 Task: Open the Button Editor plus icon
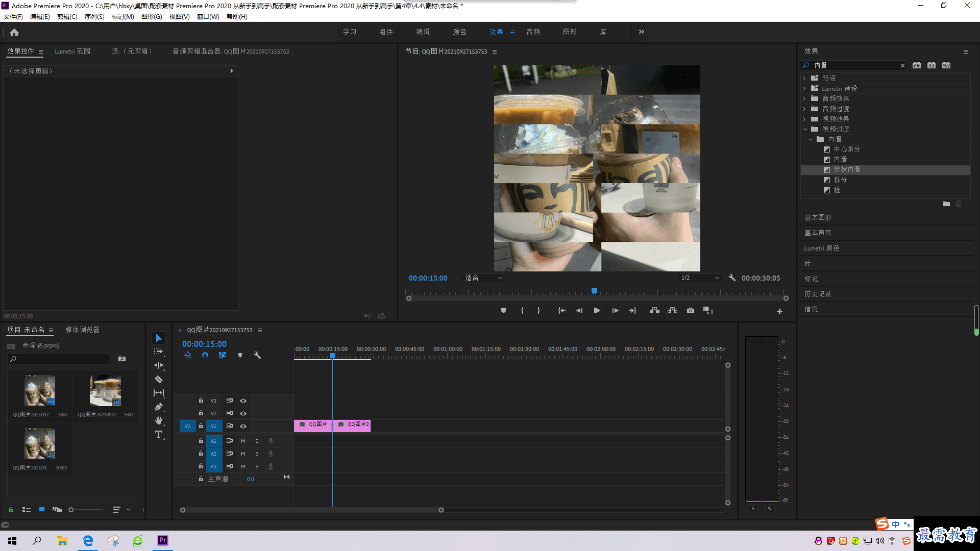[x=779, y=311]
